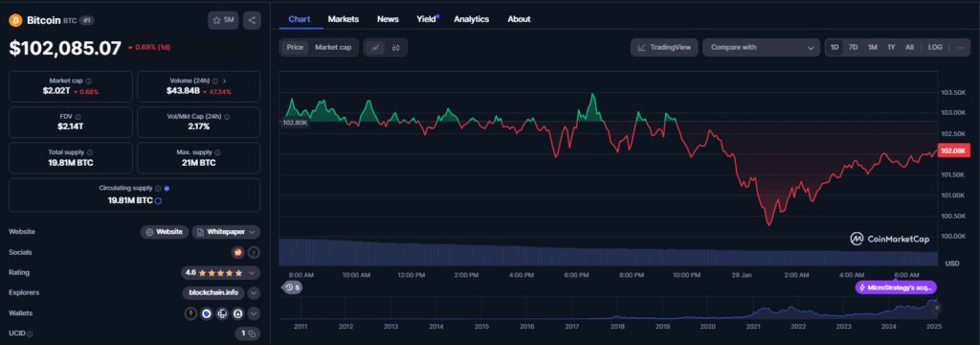Show info tooltip for Total supply

(x=90, y=152)
